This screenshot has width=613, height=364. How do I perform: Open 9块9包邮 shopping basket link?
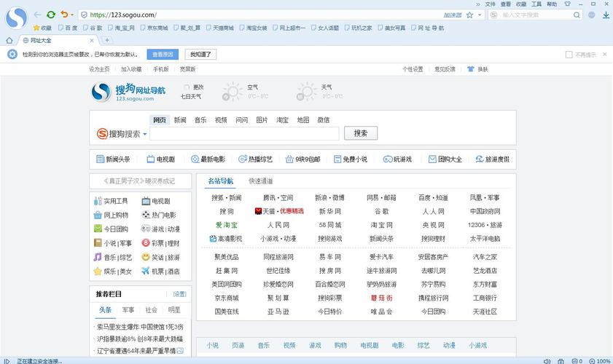[x=303, y=159]
